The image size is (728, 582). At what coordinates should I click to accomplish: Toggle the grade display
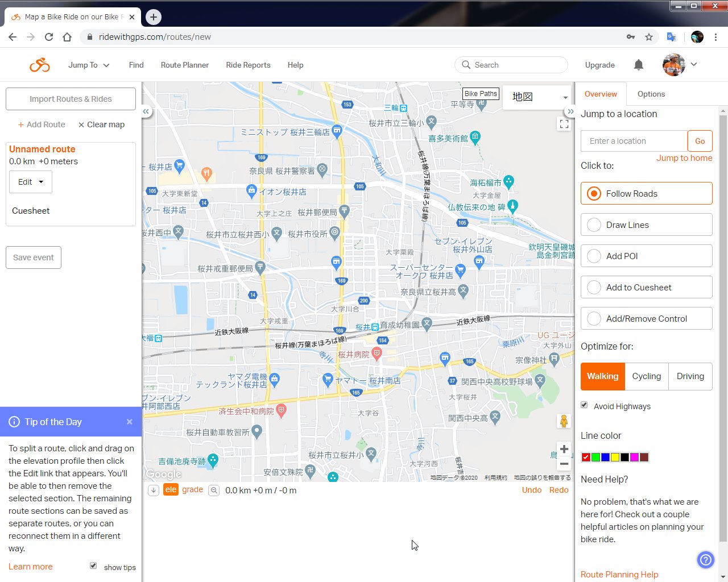pos(192,489)
